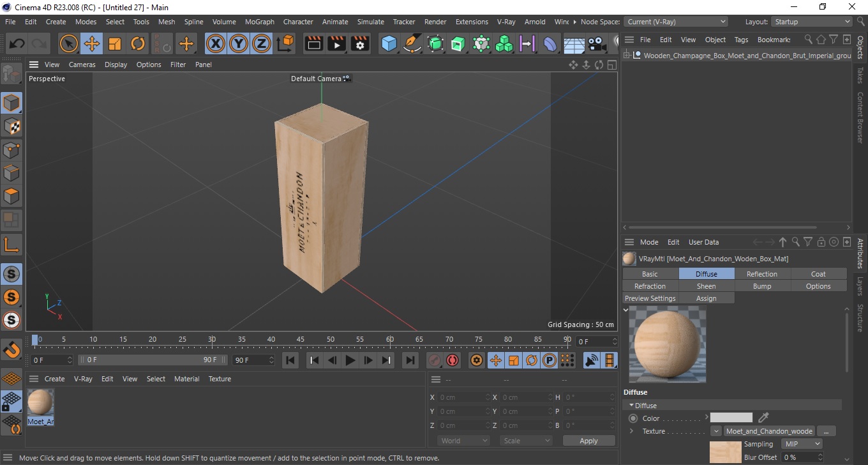Select the Live Selection tool
The image size is (868, 465).
68,44
